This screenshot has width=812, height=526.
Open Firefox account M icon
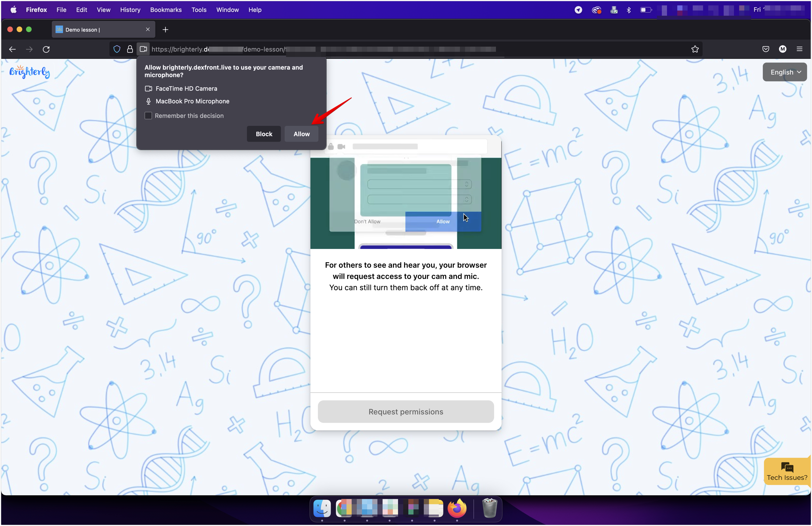pos(782,49)
